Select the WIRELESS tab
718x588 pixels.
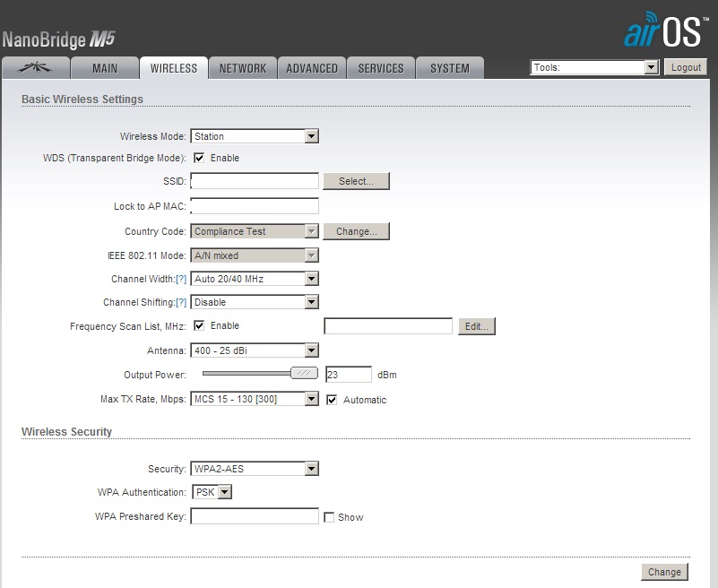(x=174, y=68)
